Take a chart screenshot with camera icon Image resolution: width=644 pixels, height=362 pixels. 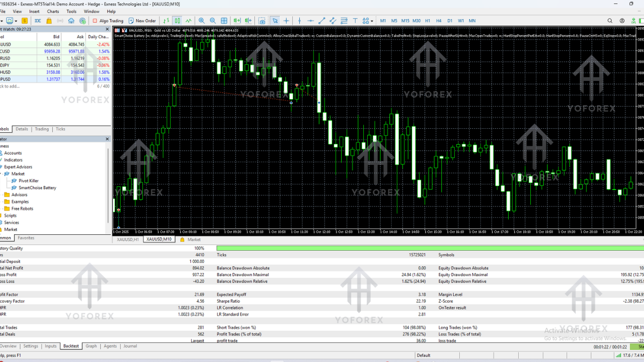pyautogui.click(x=262, y=21)
